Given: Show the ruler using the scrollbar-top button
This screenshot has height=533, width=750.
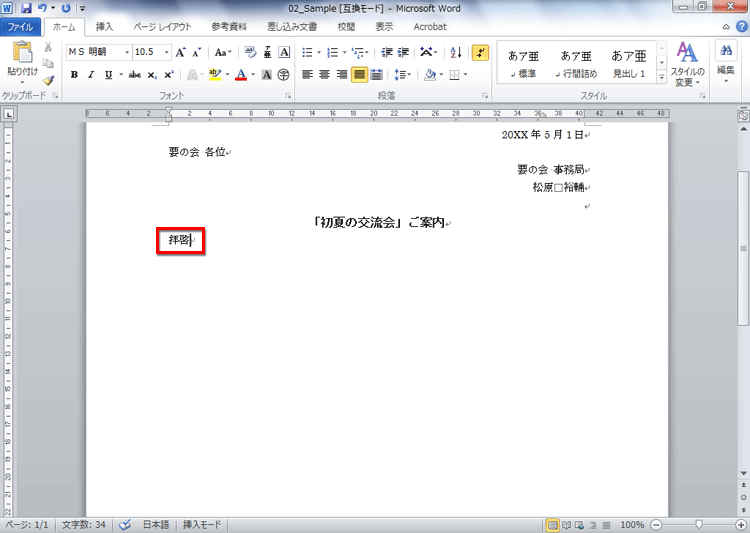Looking at the screenshot, I should tap(743, 115).
